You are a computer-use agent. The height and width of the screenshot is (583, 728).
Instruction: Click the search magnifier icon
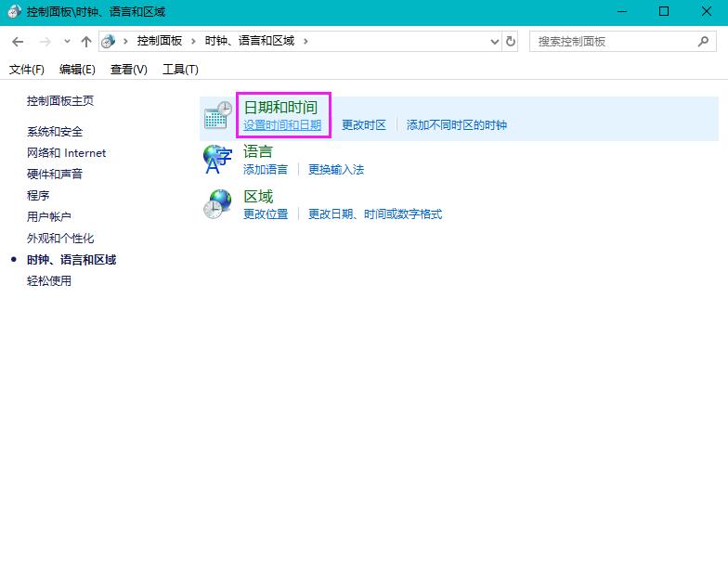[x=704, y=42]
